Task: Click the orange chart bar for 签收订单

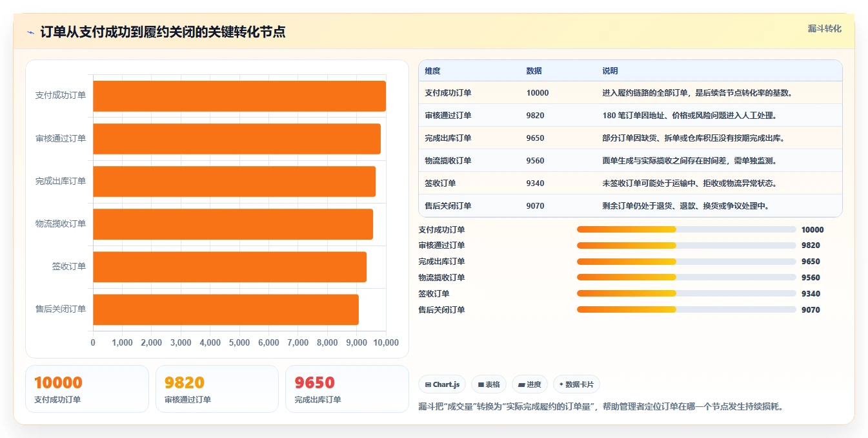Action: tap(230, 267)
